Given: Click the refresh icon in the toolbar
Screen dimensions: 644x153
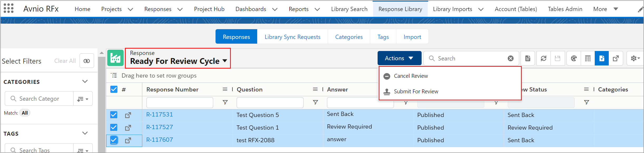Looking at the screenshot, I should (543, 58).
